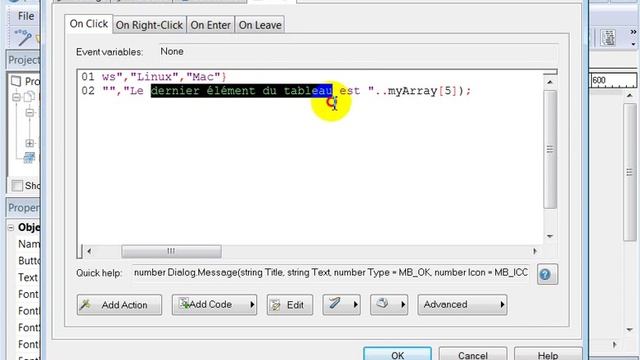Viewport: 640px width, 360px height.
Task: Click the script editor scroll down arrow
Action: pyautogui.click(x=550, y=236)
